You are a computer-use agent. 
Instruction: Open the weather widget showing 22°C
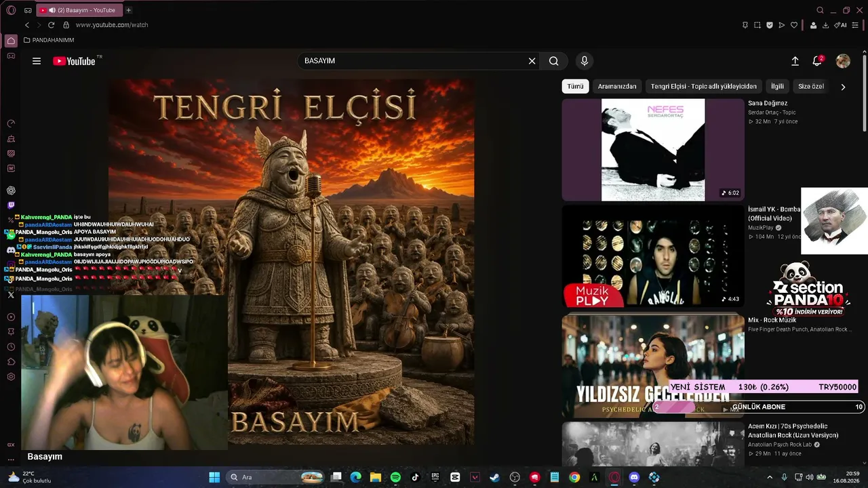click(x=28, y=477)
